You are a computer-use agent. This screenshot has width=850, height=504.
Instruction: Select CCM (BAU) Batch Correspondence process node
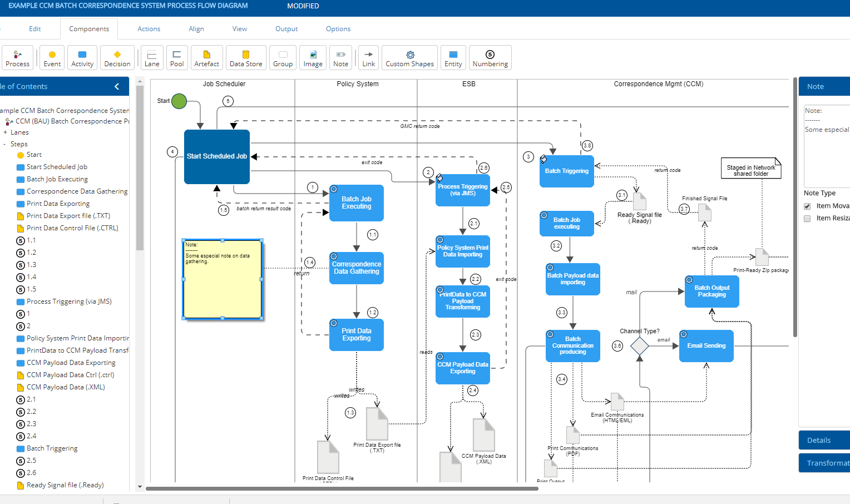[x=68, y=121]
